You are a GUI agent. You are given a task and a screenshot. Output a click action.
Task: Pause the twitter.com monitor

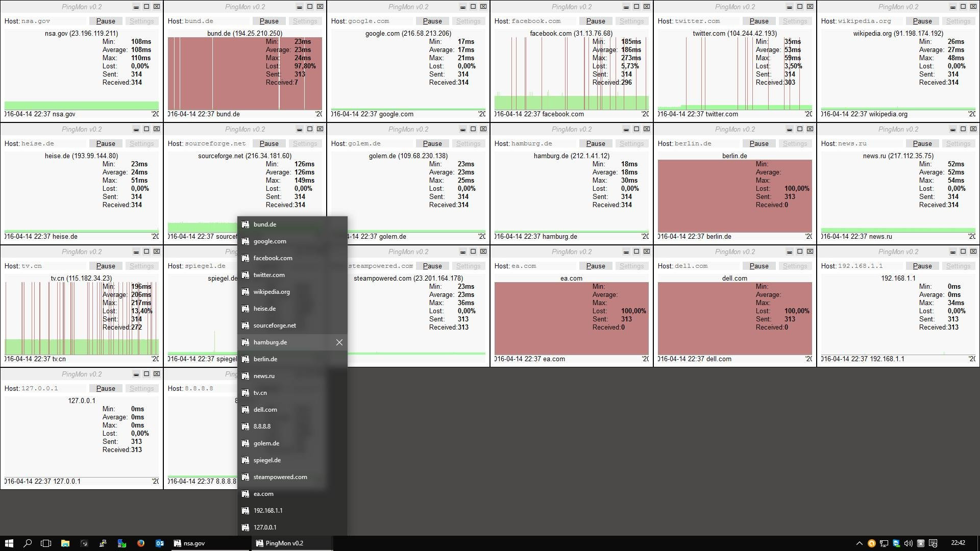(x=759, y=21)
